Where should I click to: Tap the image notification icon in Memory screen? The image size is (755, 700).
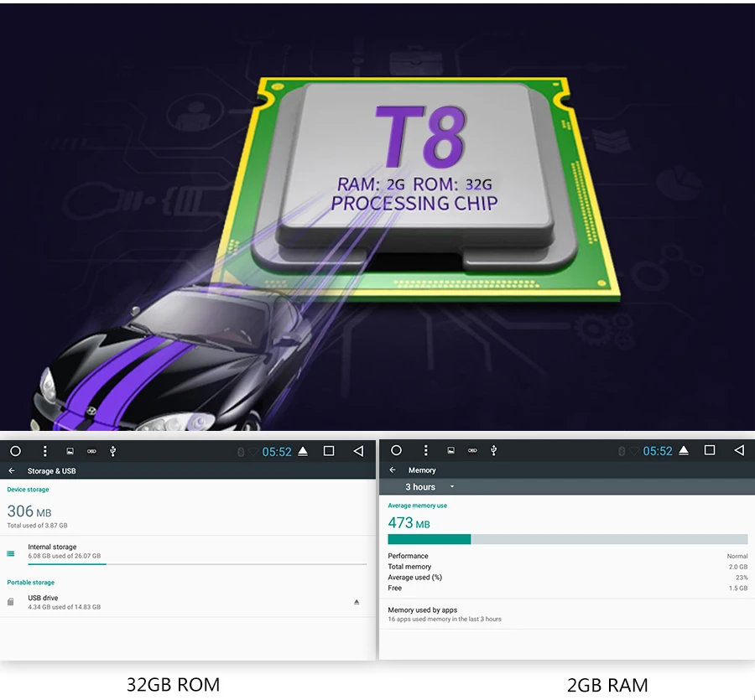pos(451,450)
